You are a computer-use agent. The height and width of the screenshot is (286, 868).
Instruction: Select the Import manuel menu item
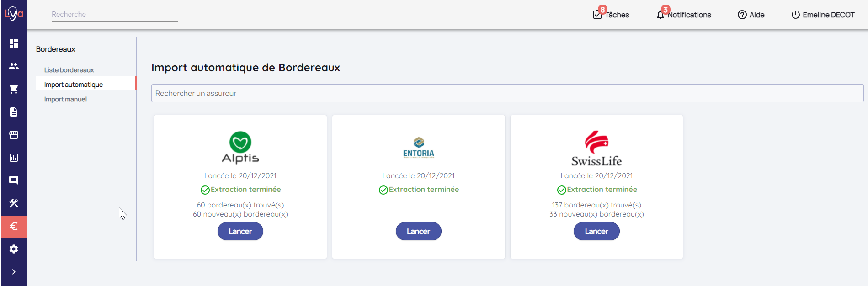tap(65, 99)
